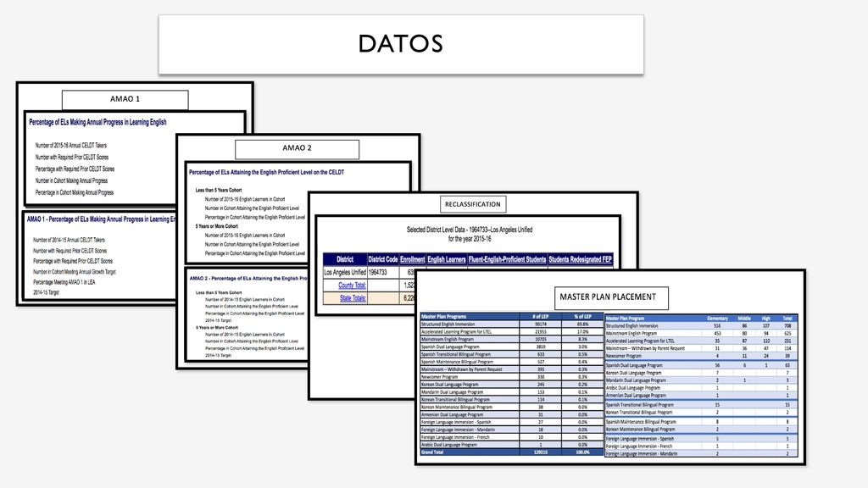Select the AMAO 1 label box
The height and width of the screenshot is (488, 868).
pos(125,99)
